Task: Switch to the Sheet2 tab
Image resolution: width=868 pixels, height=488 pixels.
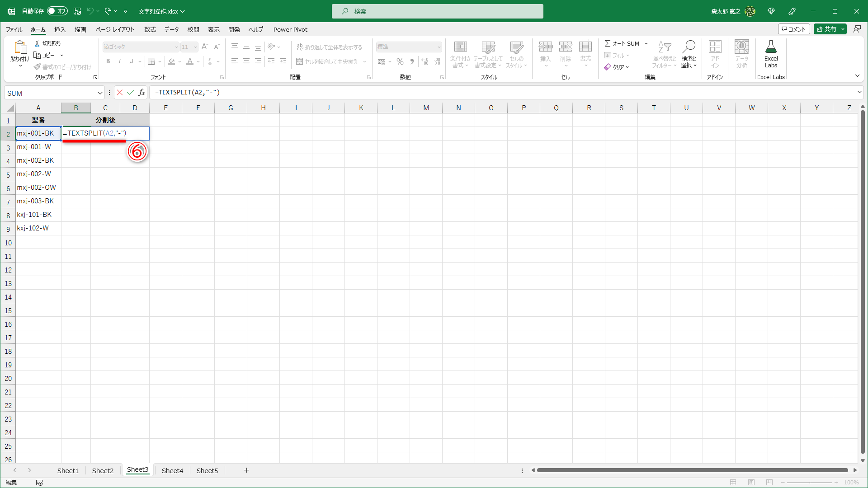Action: coord(103,470)
